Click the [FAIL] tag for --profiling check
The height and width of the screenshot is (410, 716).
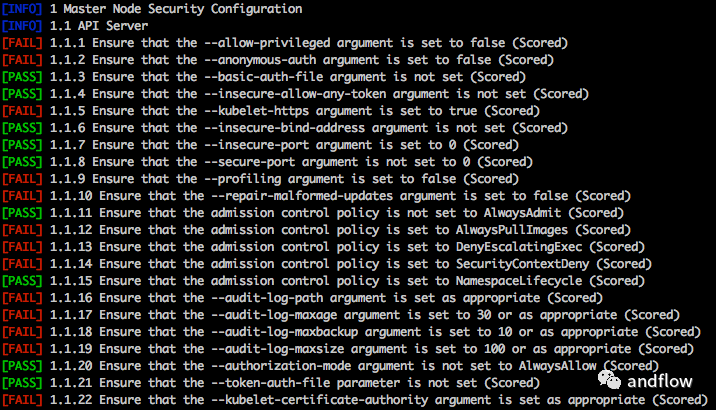pos(22,179)
